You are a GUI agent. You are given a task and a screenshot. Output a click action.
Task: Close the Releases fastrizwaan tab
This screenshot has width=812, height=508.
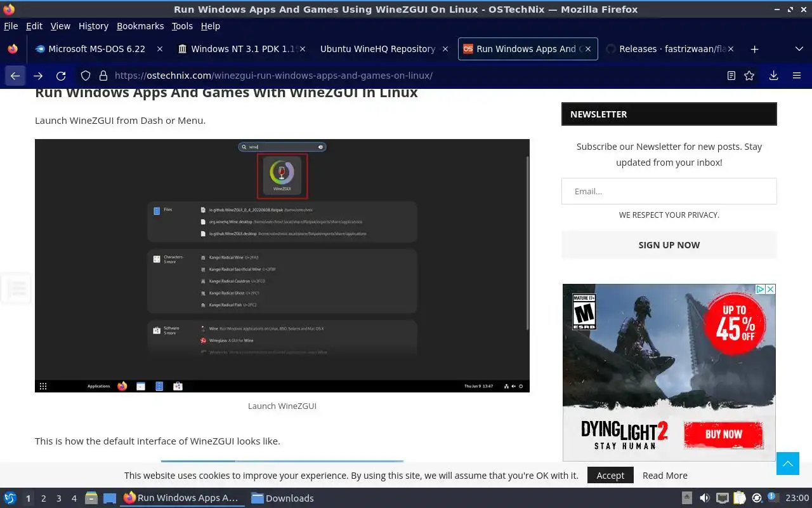(731, 49)
